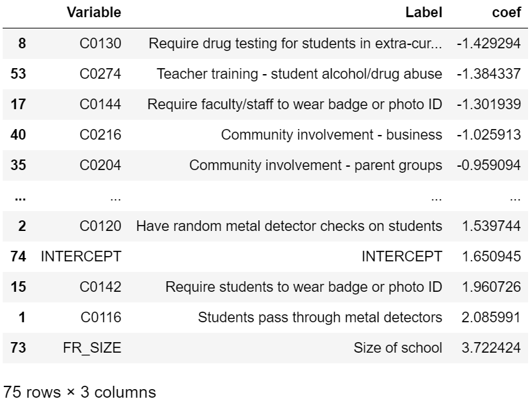Select Community involvement - business cell
The width and height of the screenshot is (532, 401).
(332, 134)
